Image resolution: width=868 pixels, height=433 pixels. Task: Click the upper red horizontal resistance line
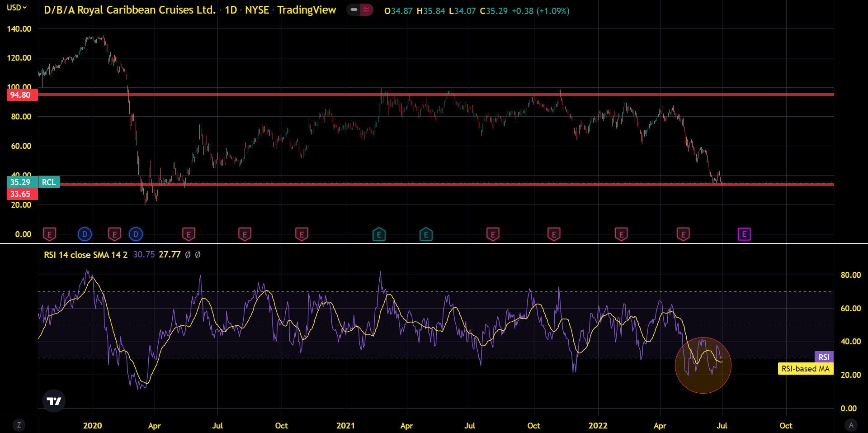pos(436,95)
